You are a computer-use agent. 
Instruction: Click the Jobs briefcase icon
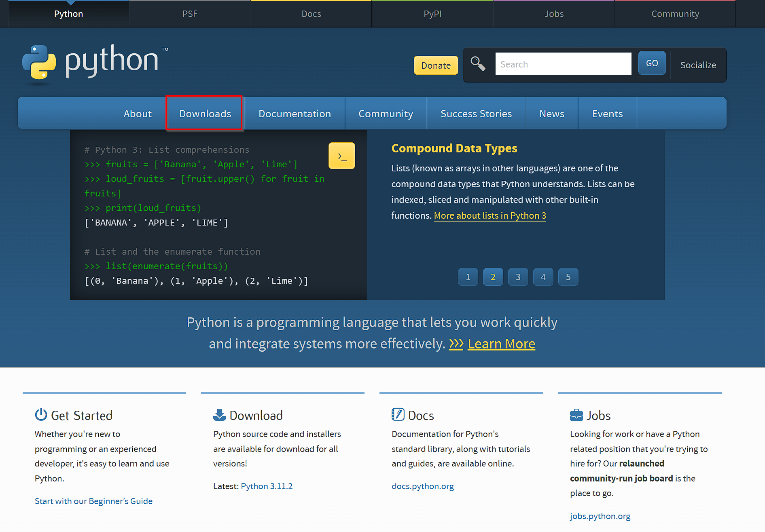tap(576, 414)
